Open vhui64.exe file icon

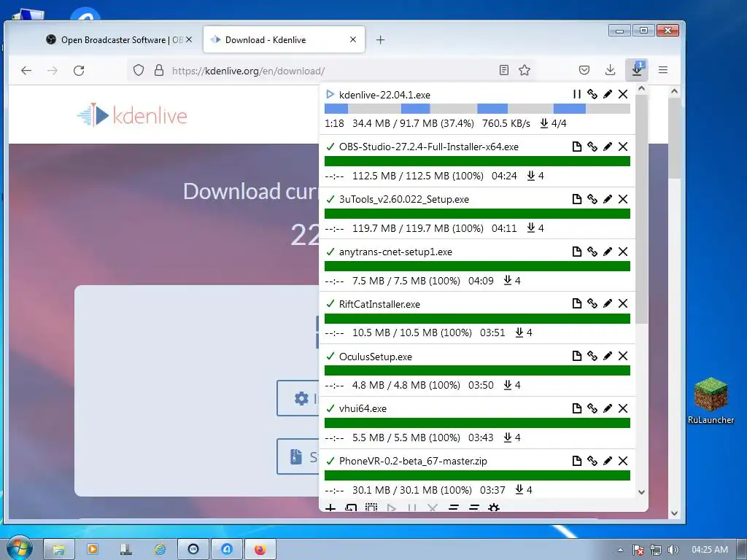pyautogui.click(x=576, y=408)
